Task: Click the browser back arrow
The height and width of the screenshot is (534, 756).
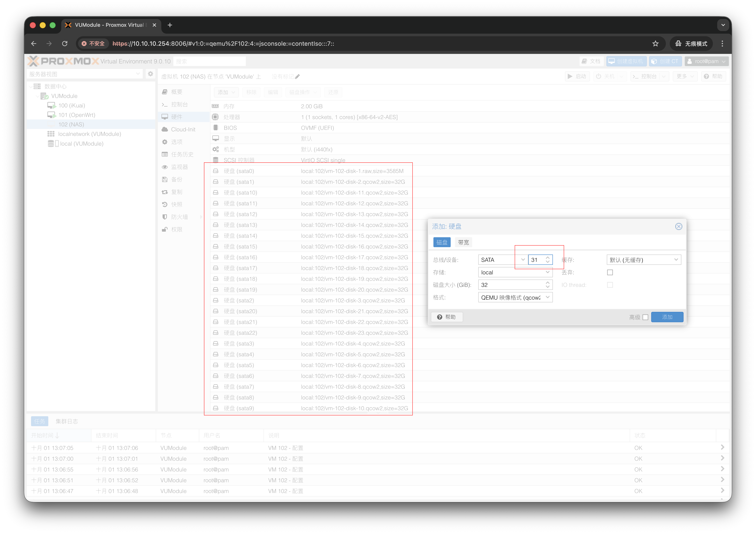Action: (34, 44)
